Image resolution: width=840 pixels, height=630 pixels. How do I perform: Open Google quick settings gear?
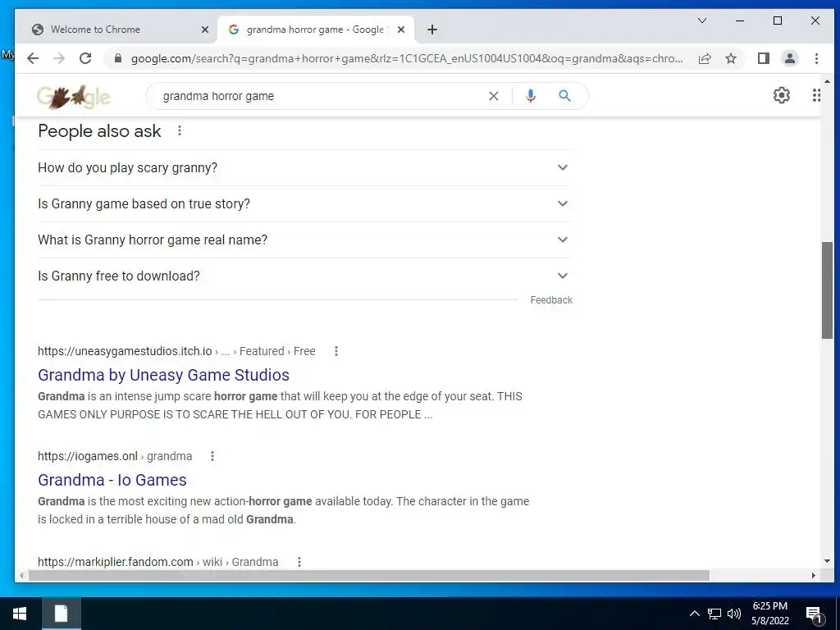(782, 95)
